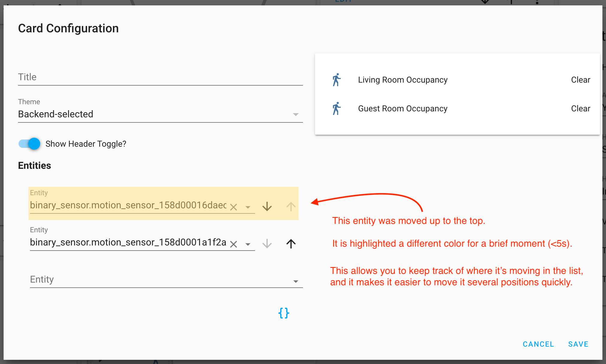Click the X to remove first motion sensor entity

click(x=234, y=206)
